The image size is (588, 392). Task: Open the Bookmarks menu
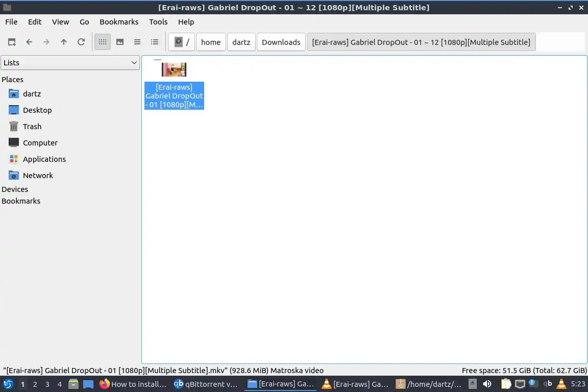(x=119, y=22)
